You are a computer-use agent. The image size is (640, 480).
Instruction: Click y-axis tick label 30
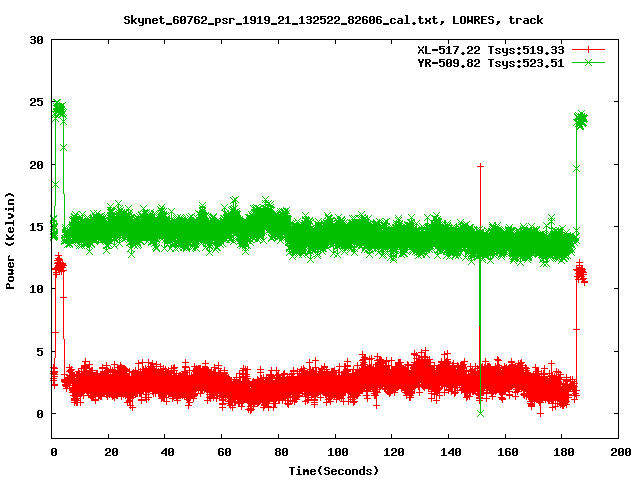click(36, 40)
